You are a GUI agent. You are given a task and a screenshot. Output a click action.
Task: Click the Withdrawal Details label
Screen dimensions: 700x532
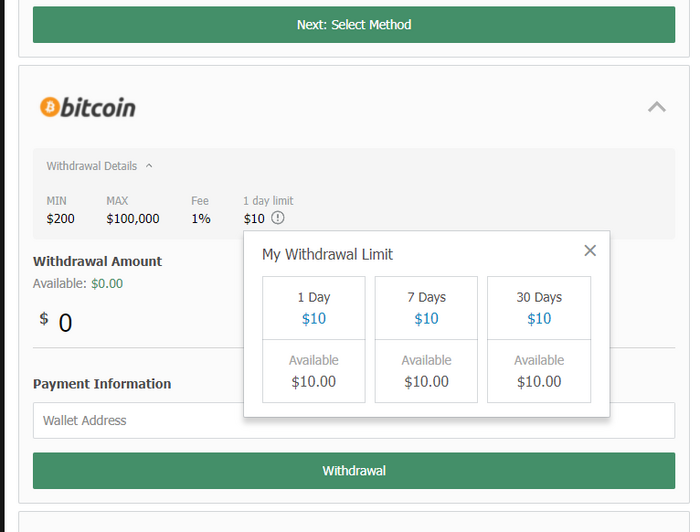(92, 166)
